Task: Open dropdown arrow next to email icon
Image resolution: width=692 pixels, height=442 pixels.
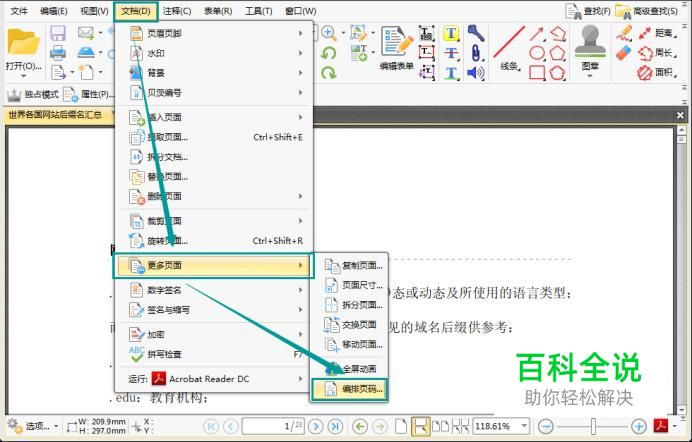Action: pyautogui.click(x=101, y=33)
